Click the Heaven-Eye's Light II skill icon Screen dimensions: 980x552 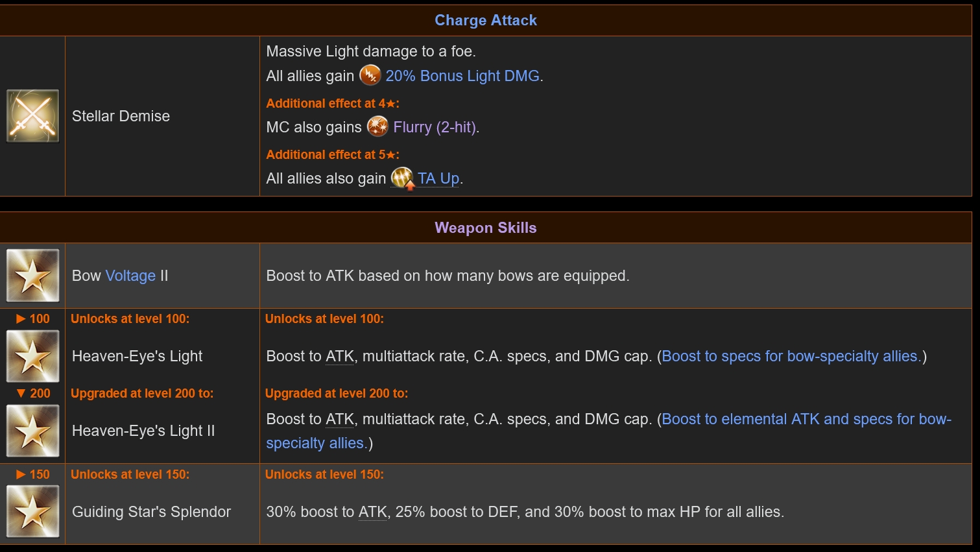[x=32, y=431]
